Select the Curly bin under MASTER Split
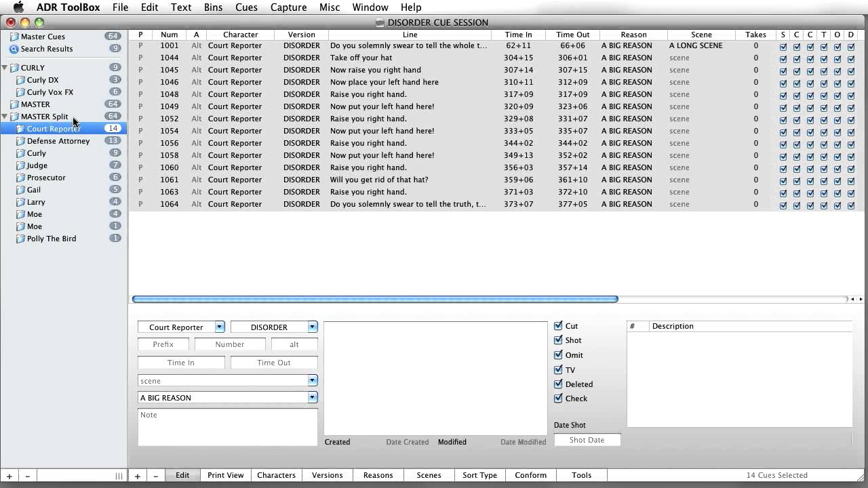868x488 pixels. pos(64,153)
